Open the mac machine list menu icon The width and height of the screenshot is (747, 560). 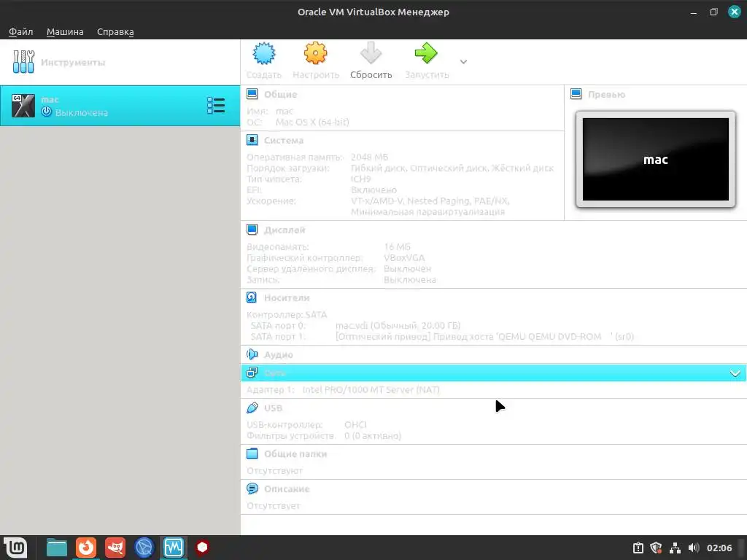(x=216, y=106)
